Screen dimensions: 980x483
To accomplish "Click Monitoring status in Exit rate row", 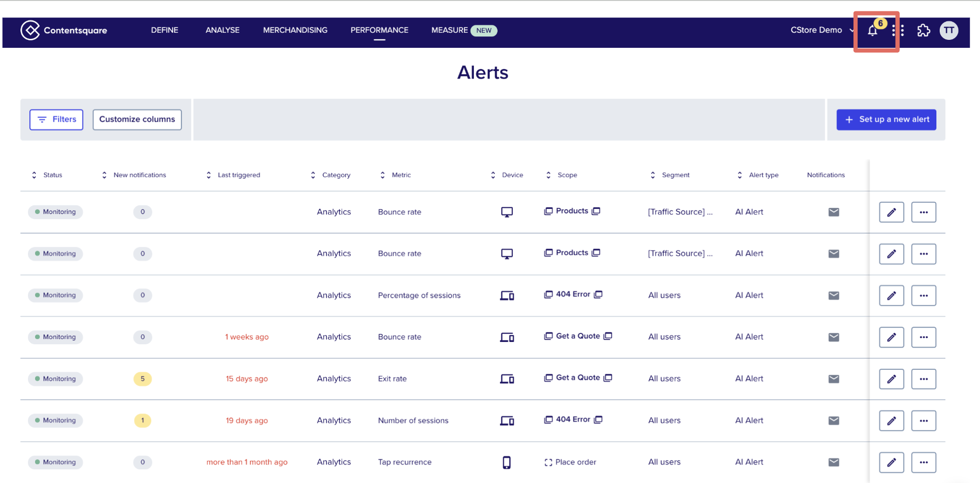I will pyautogui.click(x=55, y=379).
